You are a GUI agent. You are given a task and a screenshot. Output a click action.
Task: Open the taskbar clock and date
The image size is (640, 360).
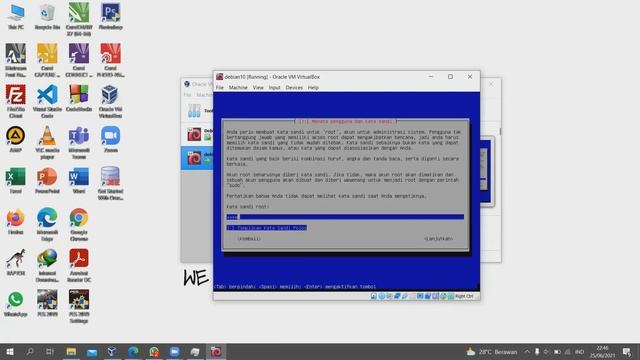(602, 351)
